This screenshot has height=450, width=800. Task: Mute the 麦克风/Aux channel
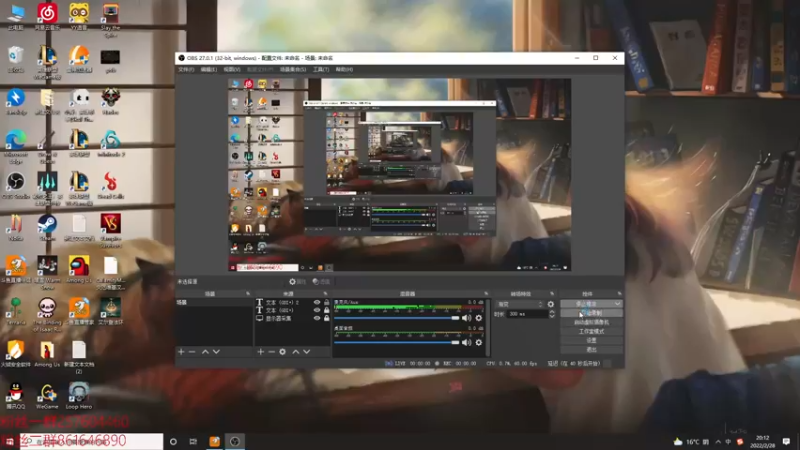[x=466, y=318]
